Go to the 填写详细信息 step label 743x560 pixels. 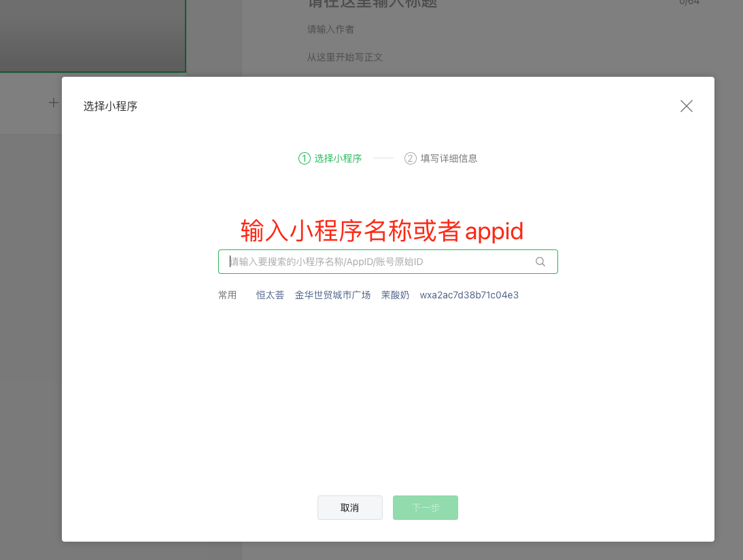(449, 158)
